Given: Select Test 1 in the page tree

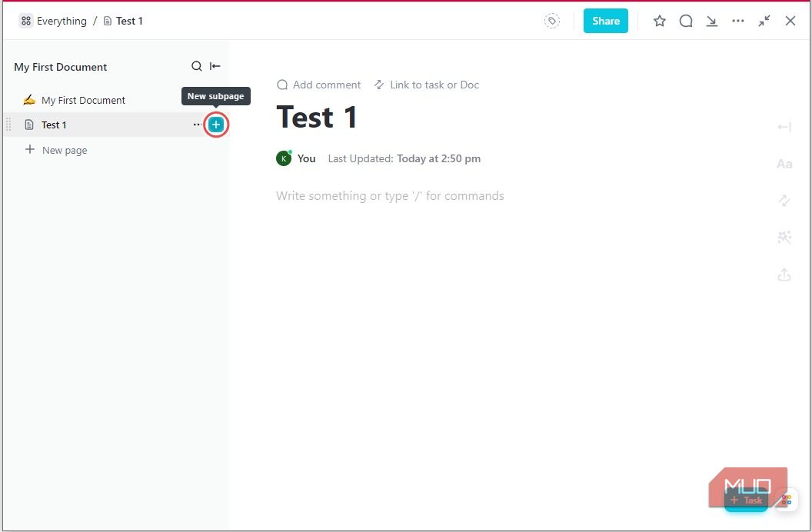Looking at the screenshot, I should [x=55, y=124].
